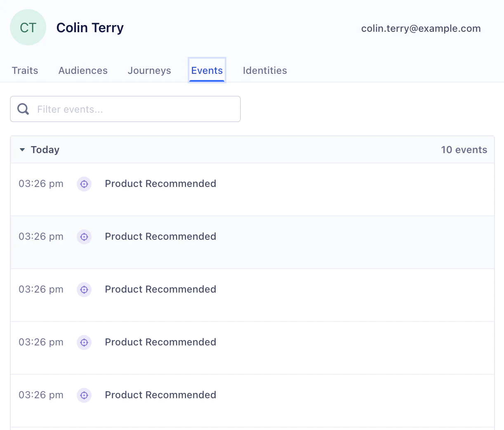Select the Events tab
The width and height of the screenshot is (504, 430).
pos(207,70)
